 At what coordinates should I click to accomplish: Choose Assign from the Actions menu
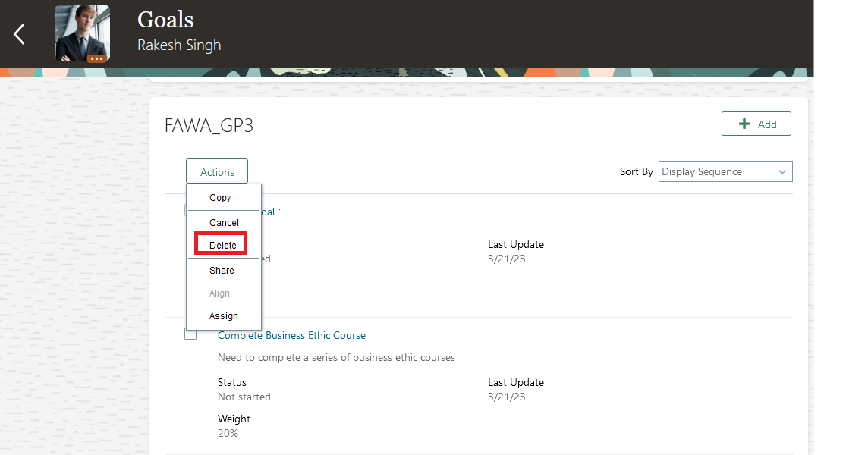pyautogui.click(x=223, y=316)
